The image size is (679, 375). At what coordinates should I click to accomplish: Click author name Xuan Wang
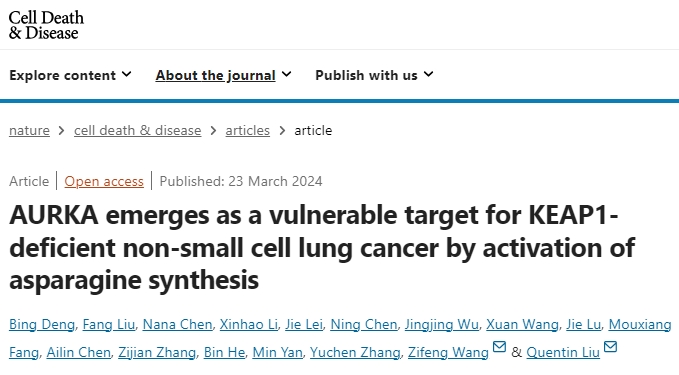522,324
